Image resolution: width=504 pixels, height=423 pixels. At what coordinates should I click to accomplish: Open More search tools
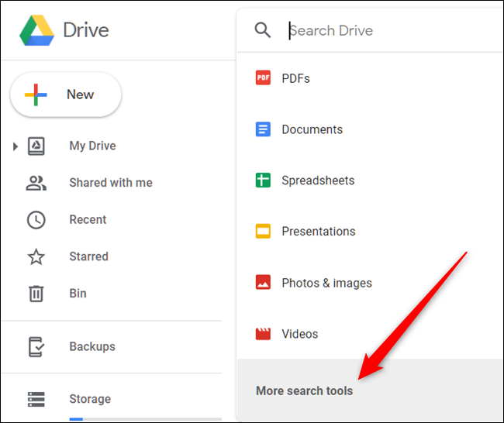[x=371, y=390]
